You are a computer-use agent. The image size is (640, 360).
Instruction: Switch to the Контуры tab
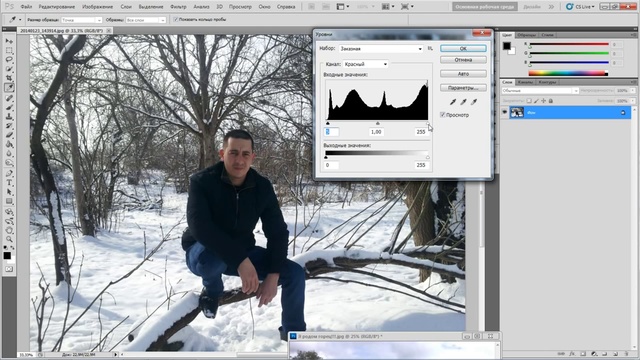coord(547,82)
